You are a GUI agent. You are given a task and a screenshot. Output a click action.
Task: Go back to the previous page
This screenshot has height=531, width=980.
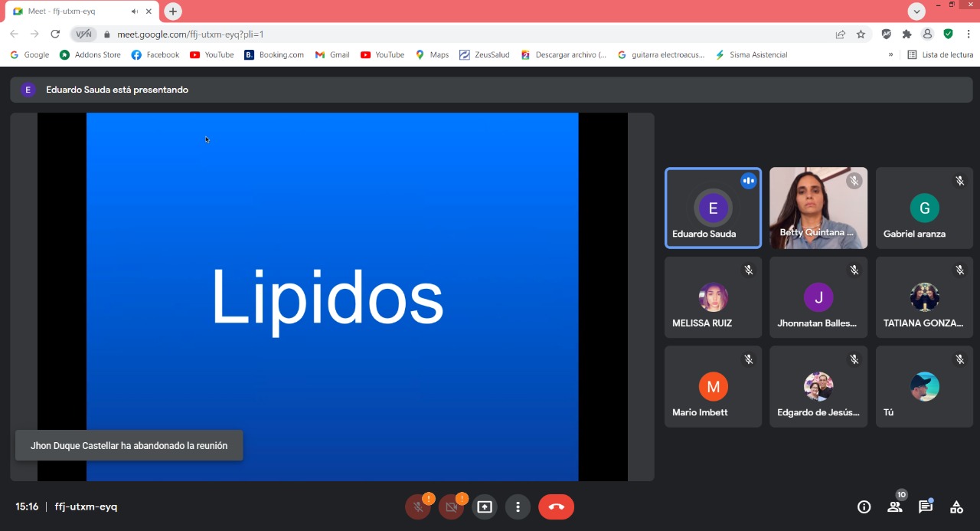pos(14,34)
